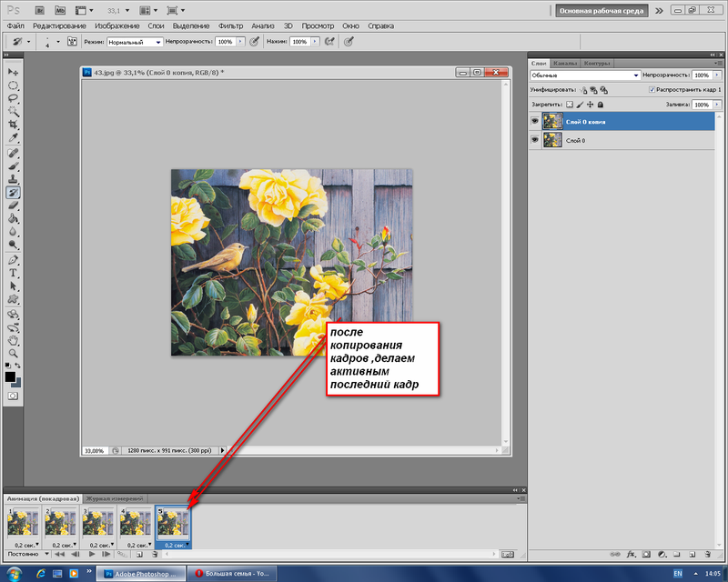Hide the Слой 0 layer
This screenshot has width=728, height=582.
tap(535, 140)
